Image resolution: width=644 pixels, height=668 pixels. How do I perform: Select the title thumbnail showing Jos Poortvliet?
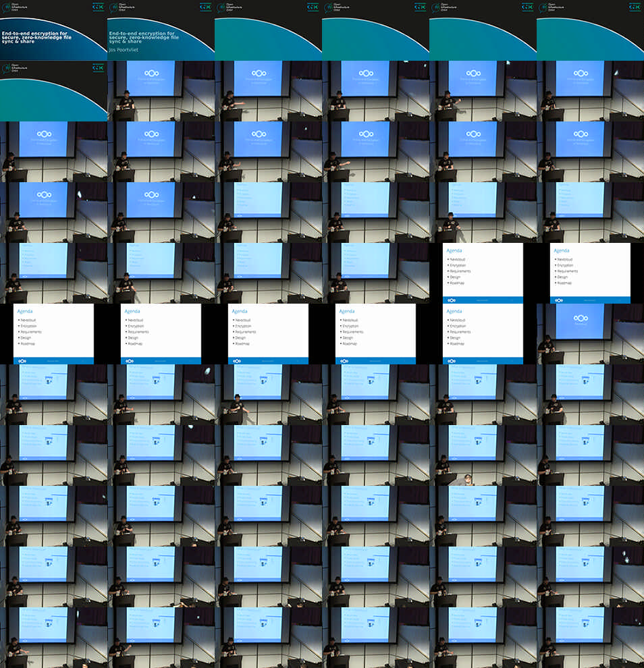pos(161,30)
